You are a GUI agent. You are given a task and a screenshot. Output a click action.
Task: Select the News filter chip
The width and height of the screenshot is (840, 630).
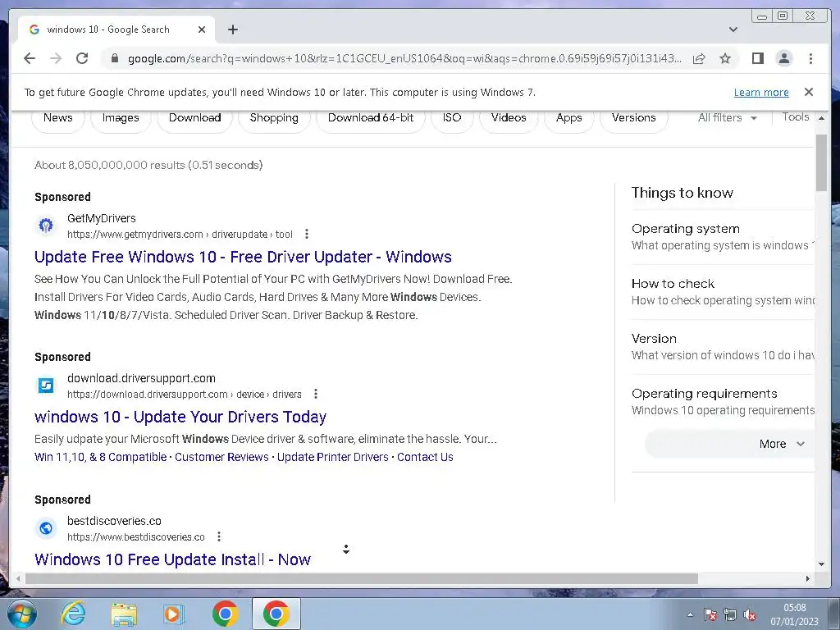(58, 117)
